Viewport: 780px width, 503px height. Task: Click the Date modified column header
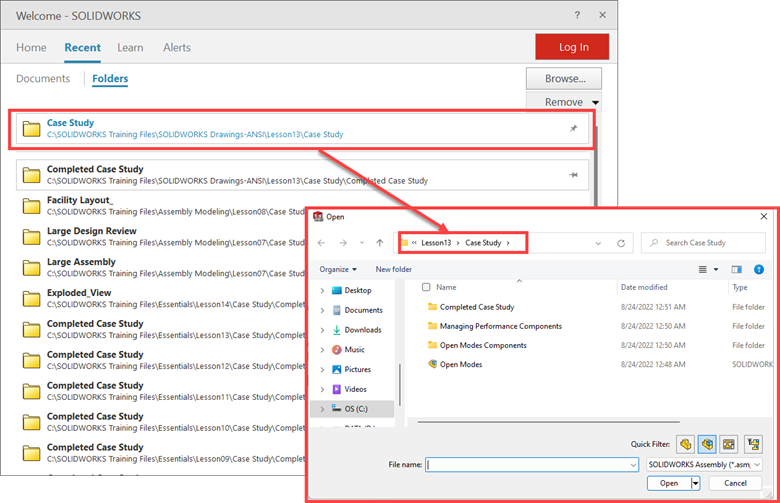(x=644, y=287)
